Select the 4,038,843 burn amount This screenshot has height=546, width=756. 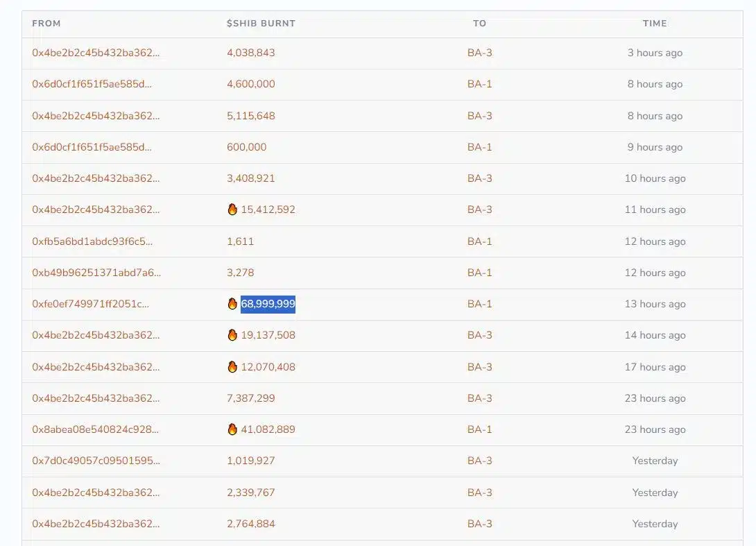(250, 53)
